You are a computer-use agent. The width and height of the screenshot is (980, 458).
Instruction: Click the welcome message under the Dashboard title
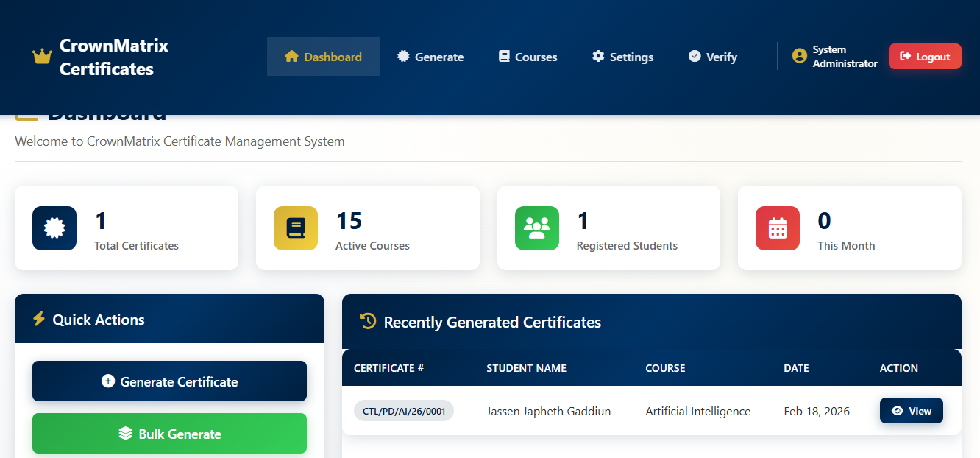pos(180,141)
